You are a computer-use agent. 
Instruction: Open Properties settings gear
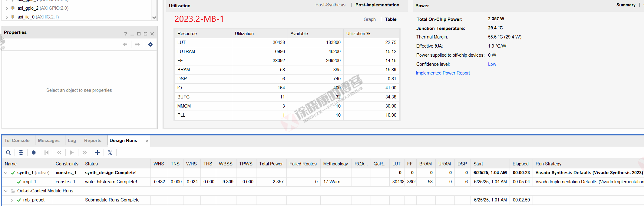click(x=150, y=45)
